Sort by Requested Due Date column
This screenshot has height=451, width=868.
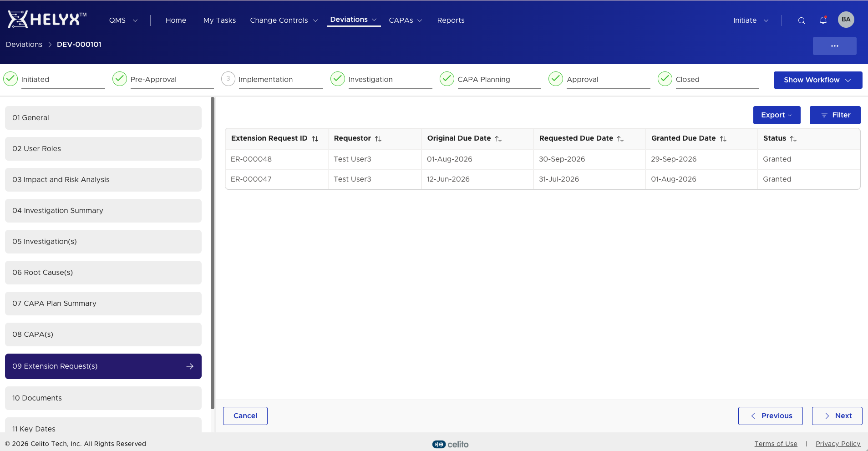pos(620,139)
